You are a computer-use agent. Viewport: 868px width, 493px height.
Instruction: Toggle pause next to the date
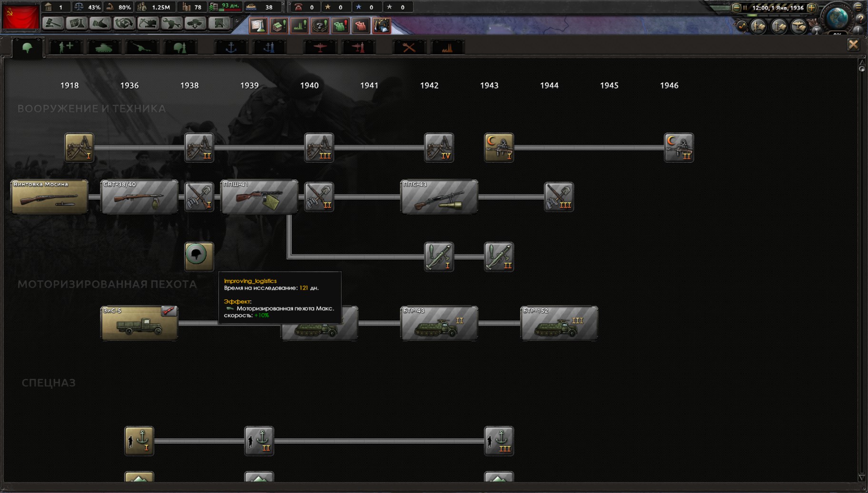pos(745,8)
